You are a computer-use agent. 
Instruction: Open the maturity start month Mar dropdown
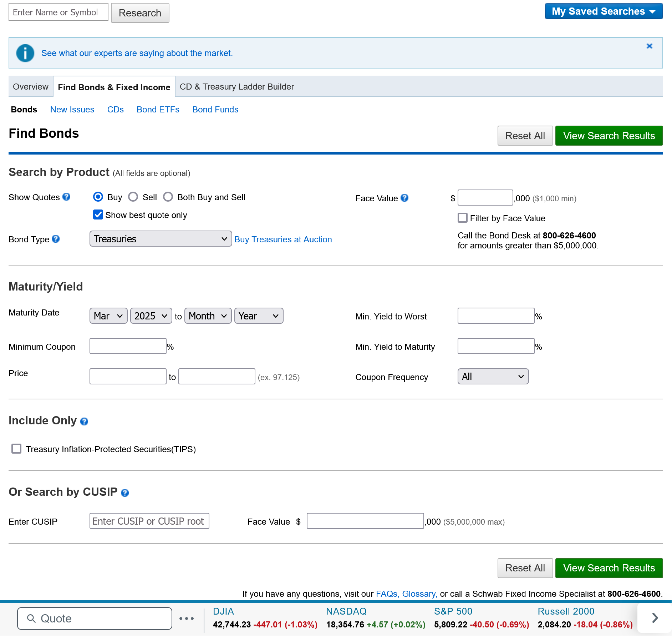point(108,316)
